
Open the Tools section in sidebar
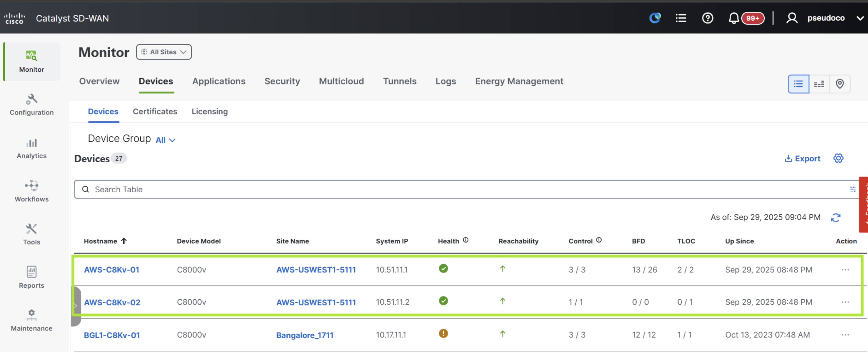32,235
